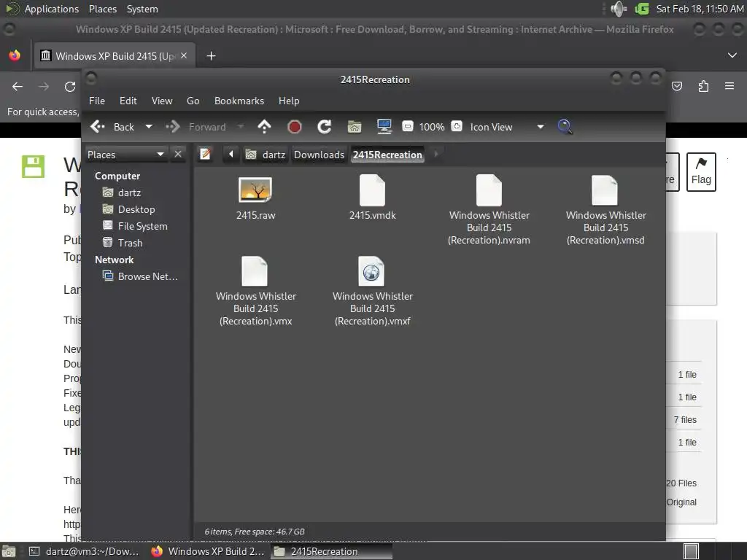
Task: Open the System menu in top panel
Action: click(142, 9)
